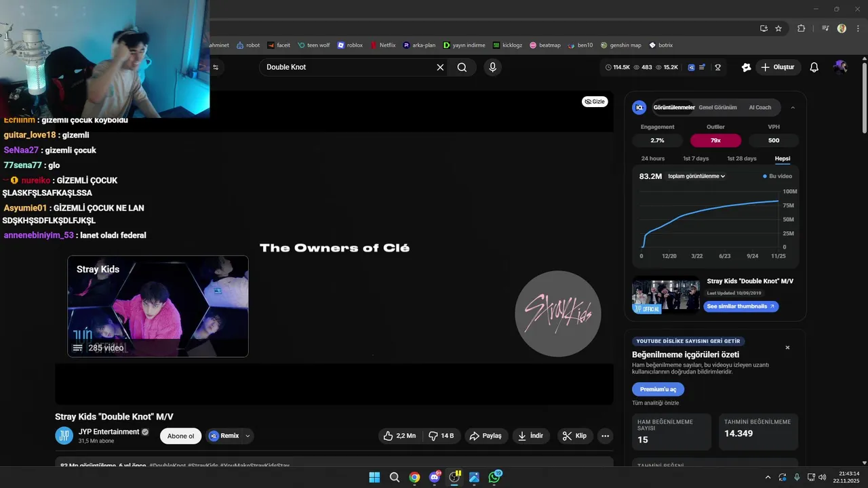This screenshot has width=868, height=488.
Task: Open Tüm analitiği önizle link
Action: click(x=655, y=403)
